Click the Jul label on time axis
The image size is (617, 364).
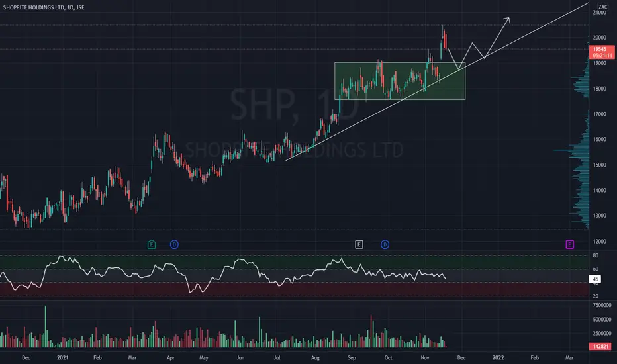[277, 357]
